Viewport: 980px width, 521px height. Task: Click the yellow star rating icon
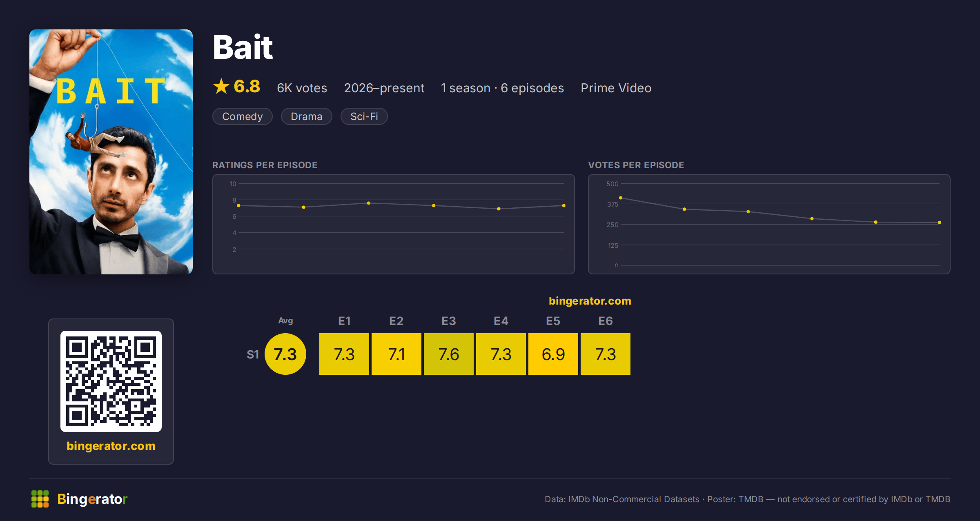point(221,86)
